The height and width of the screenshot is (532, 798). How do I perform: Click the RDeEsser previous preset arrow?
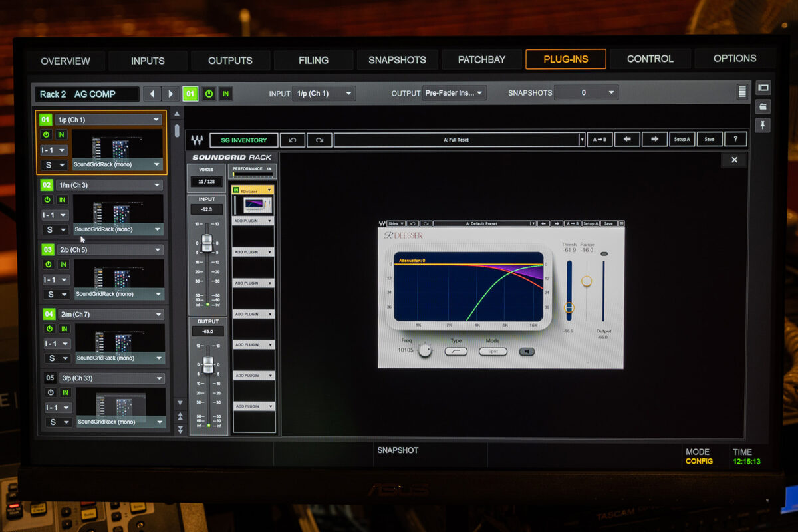tap(543, 223)
